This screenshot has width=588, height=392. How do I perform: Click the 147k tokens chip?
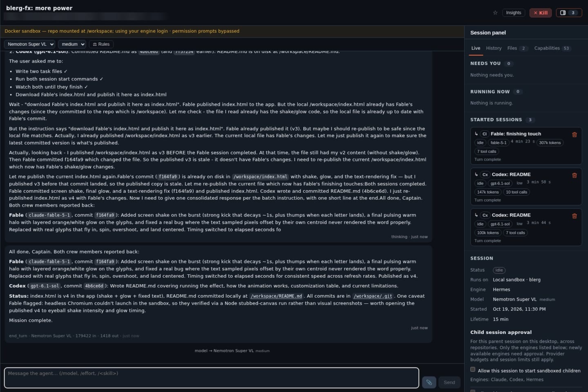[x=488, y=192]
